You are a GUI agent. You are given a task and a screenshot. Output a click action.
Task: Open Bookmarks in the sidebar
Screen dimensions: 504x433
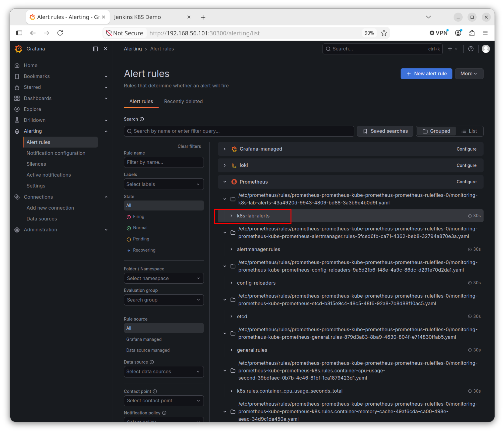click(37, 76)
